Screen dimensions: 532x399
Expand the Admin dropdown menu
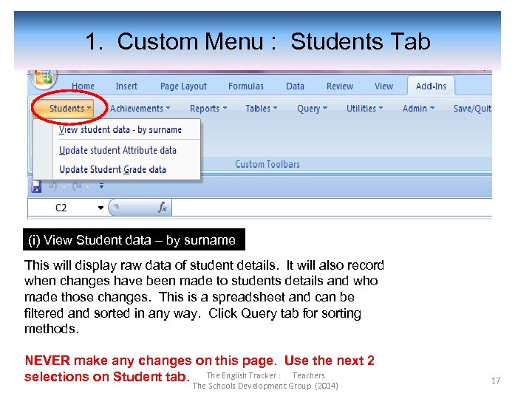[x=418, y=108]
